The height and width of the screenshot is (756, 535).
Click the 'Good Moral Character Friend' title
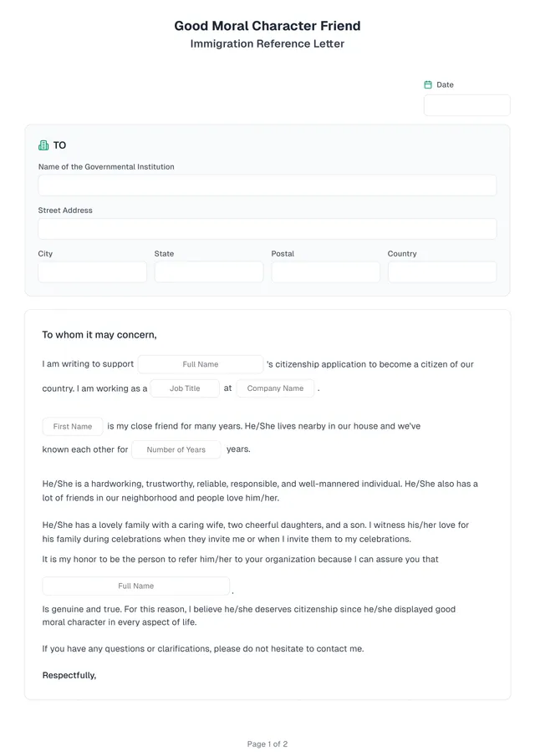tap(267, 26)
